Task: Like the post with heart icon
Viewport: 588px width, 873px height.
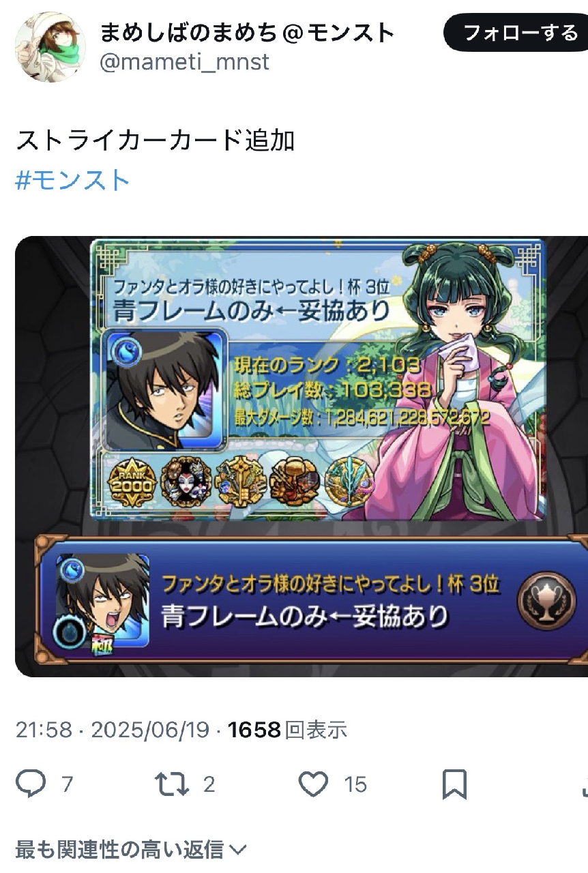Action: pyautogui.click(x=314, y=784)
